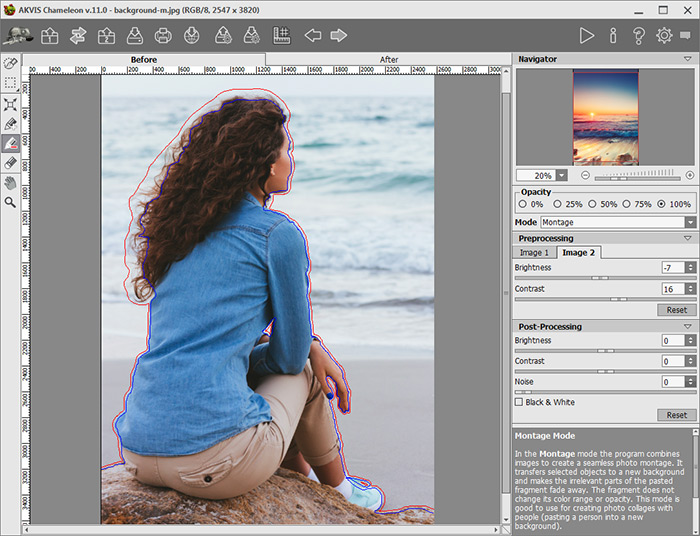Toggle guidelines ruler grid icon
Screen dimensions: 700x536
point(282,35)
